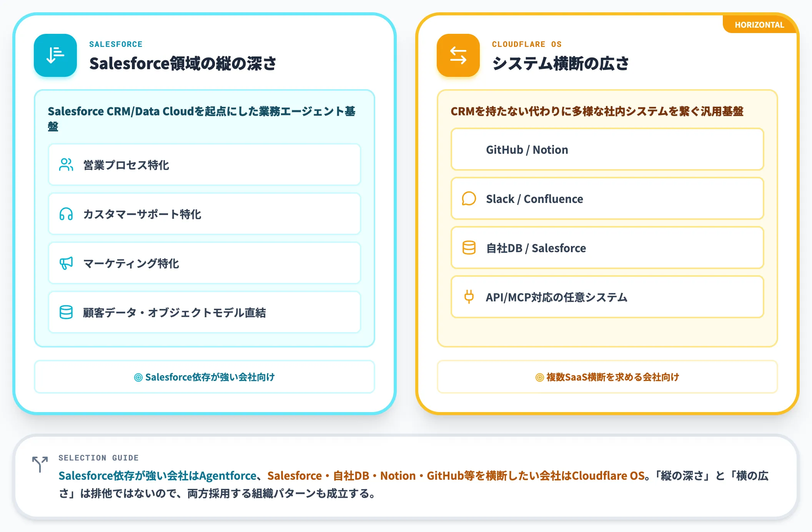Click the split-arrow icon beside Selection Guide

(40, 464)
